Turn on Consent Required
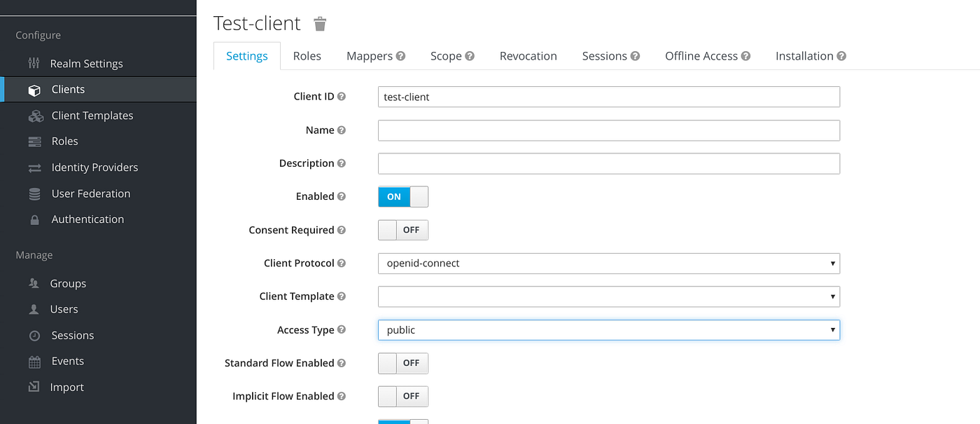 [403, 230]
